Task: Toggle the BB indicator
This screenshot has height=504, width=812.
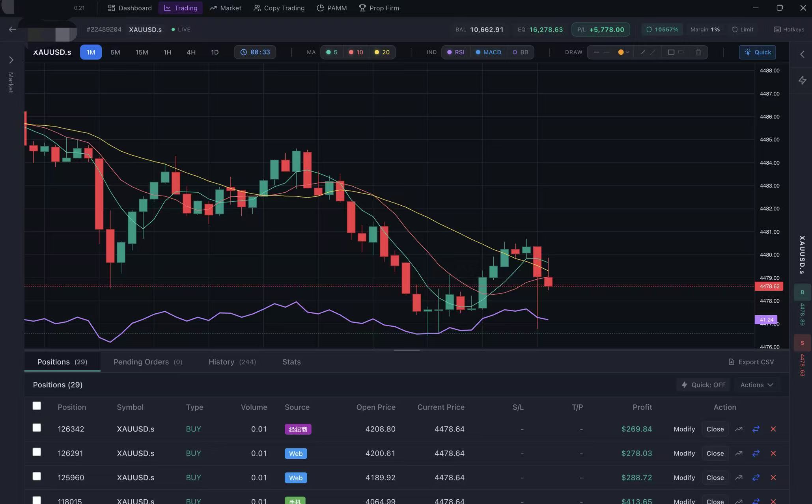Action: [520, 52]
